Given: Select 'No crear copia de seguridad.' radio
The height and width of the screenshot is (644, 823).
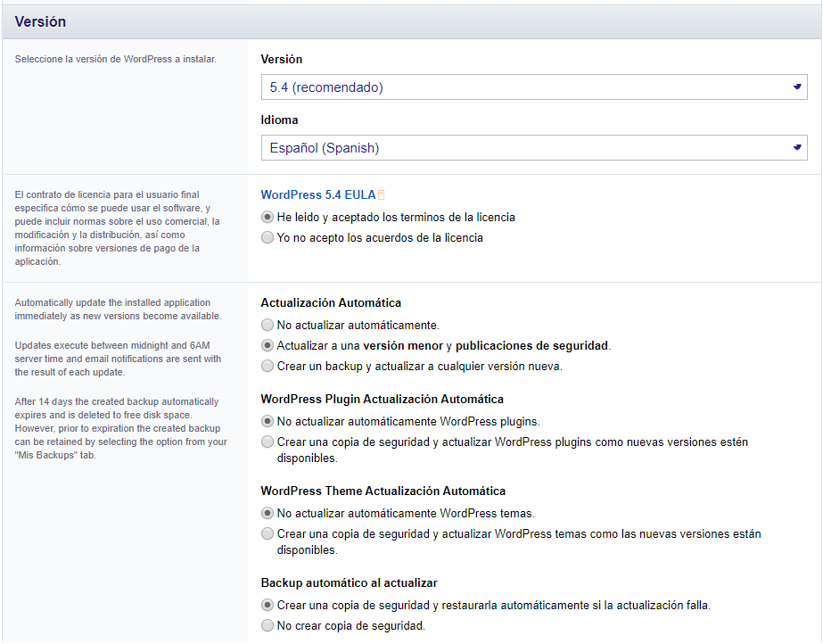Looking at the screenshot, I should pyautogui.click(x=267, y=625).
